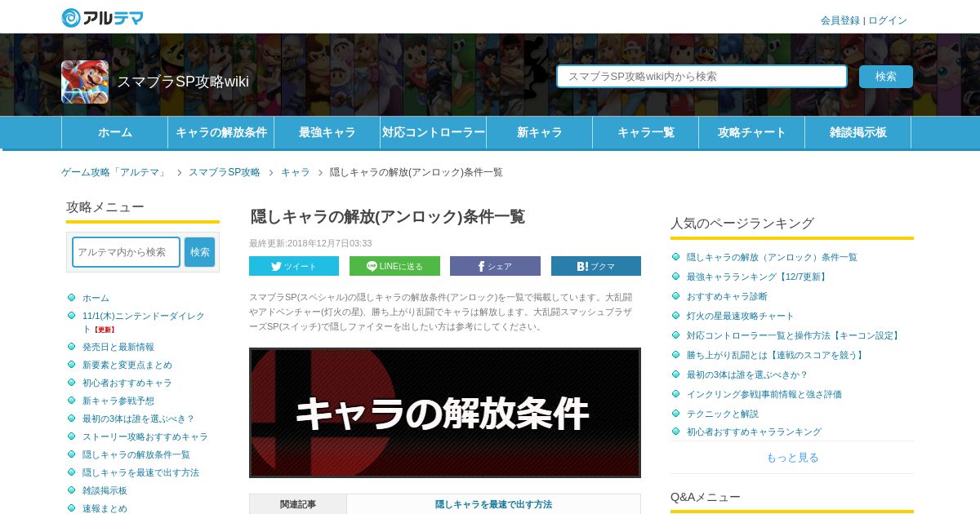Open sidebar 隠しキャラを最速で出す方法 link

click(140, 472)
